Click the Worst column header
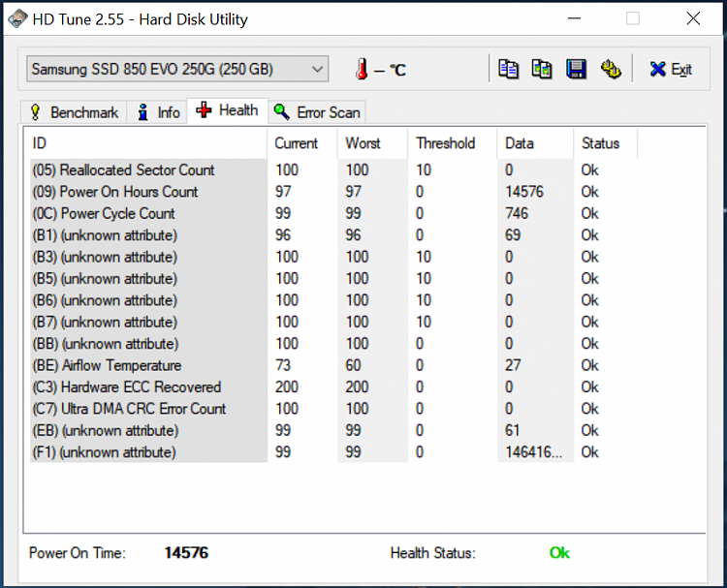The image size is (727, 588). pyautogui.click(x=372, y=143)
